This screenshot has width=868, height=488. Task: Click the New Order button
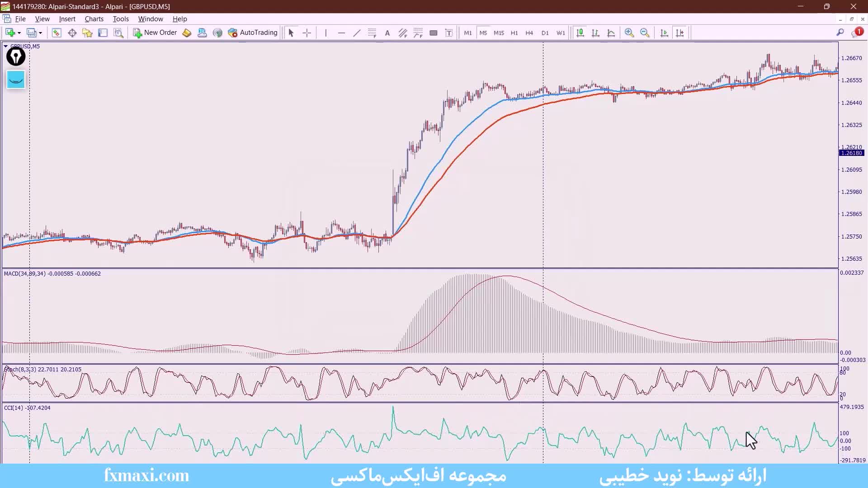click(x=155, y=33)
